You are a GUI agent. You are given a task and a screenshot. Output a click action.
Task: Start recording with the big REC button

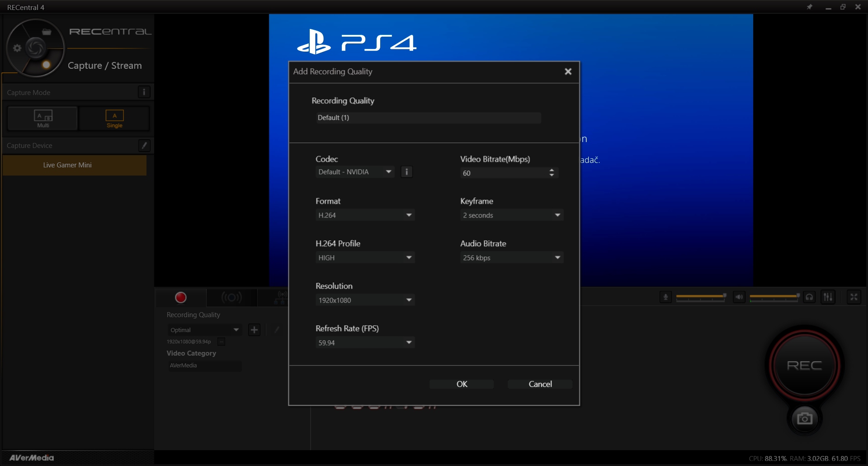coord(804,365)
